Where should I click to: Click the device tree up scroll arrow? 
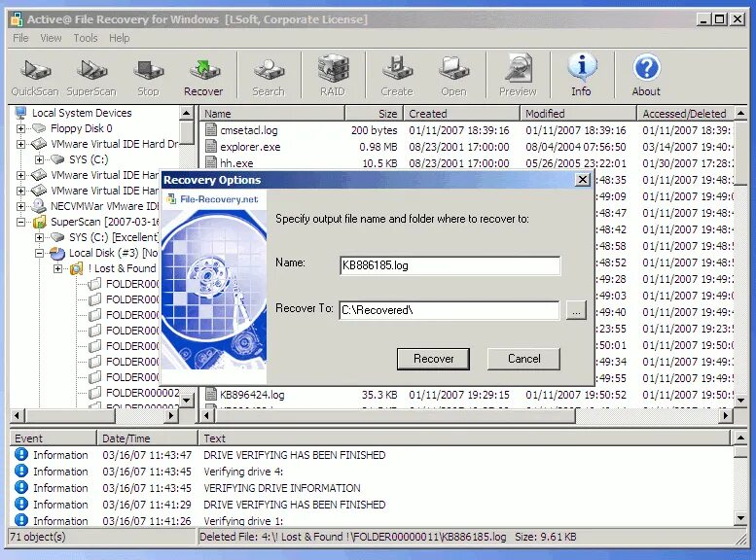(187, 114)
